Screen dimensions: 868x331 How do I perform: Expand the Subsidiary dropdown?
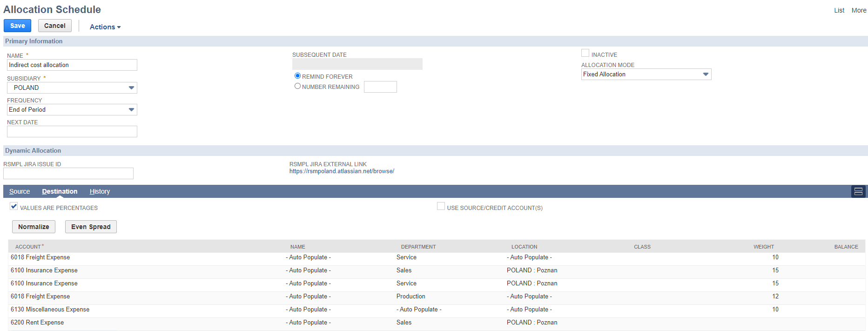click(131, 88)
